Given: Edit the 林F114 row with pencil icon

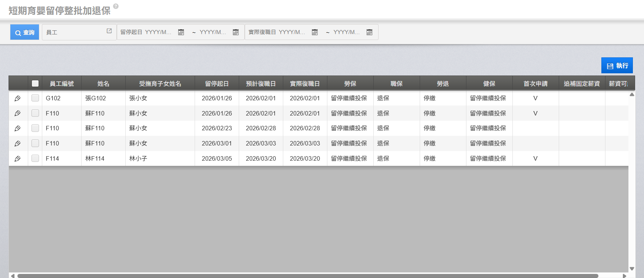Looking at the screenshot, I should (17, 159).
